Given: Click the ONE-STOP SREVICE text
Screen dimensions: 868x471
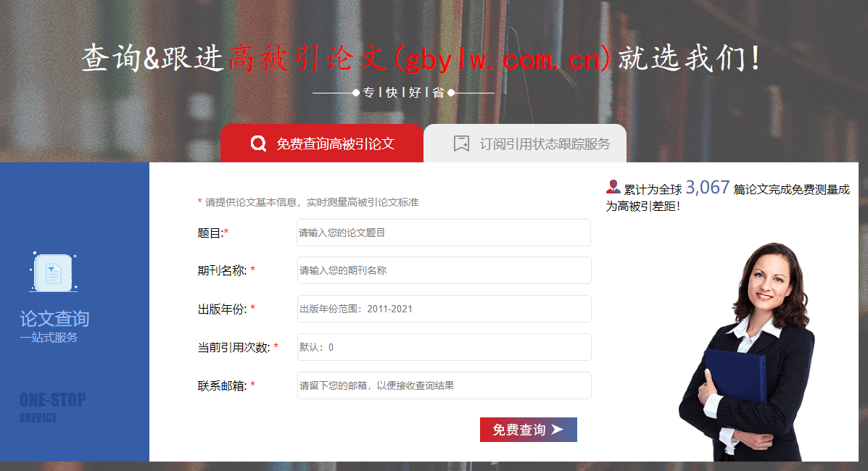Looking at the screenshot, I should [x=53, y=408].
